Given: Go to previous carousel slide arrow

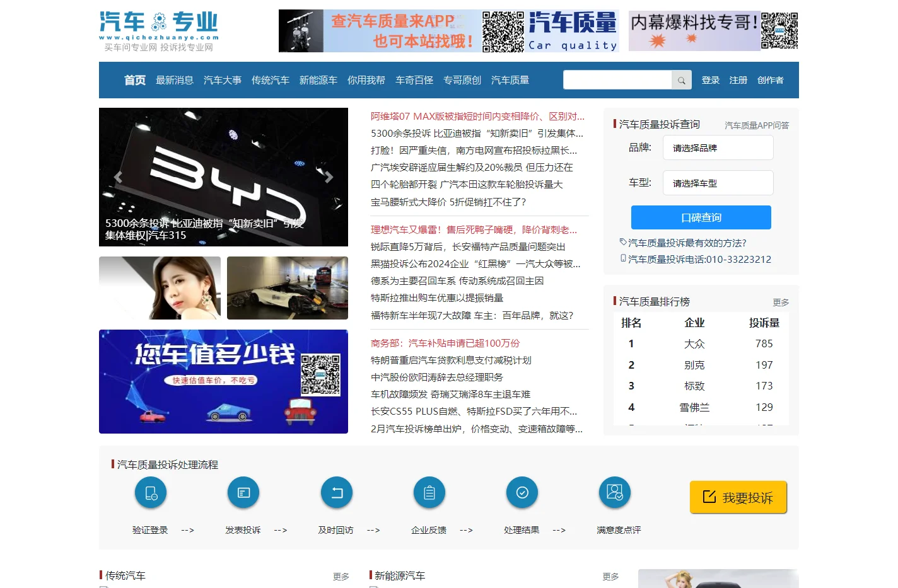Looking at the screenshot, I should pyautogui.click(x=118, y=177).
